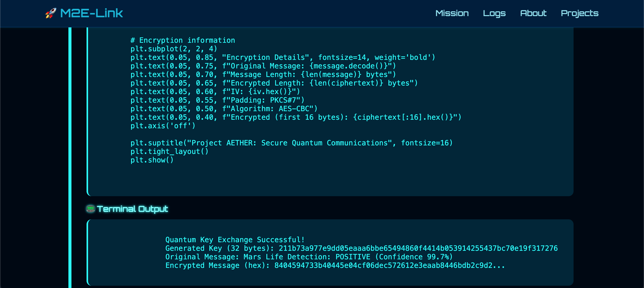This screenshot has width=644, height=288.
Task: Click the Padding: PKCS#7 code line
Action: point(217,100)
